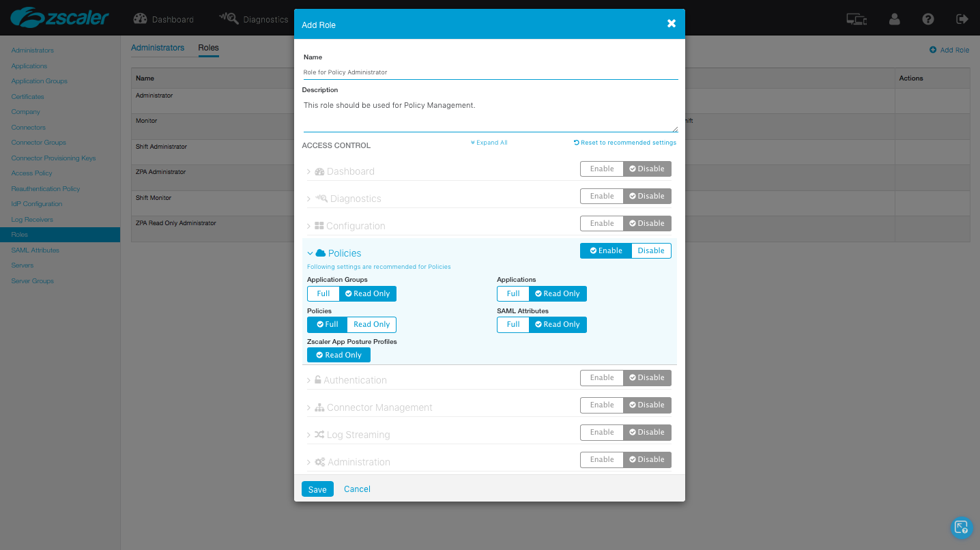980x550 pixels.
Task: Set Application Groups to Full
Action: 323,293
